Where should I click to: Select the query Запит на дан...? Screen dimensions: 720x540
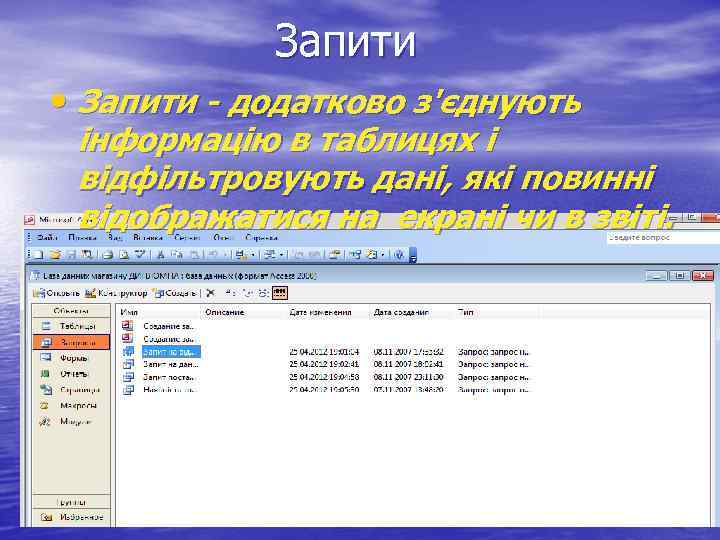pyautogui.click(x=171, y=365)
